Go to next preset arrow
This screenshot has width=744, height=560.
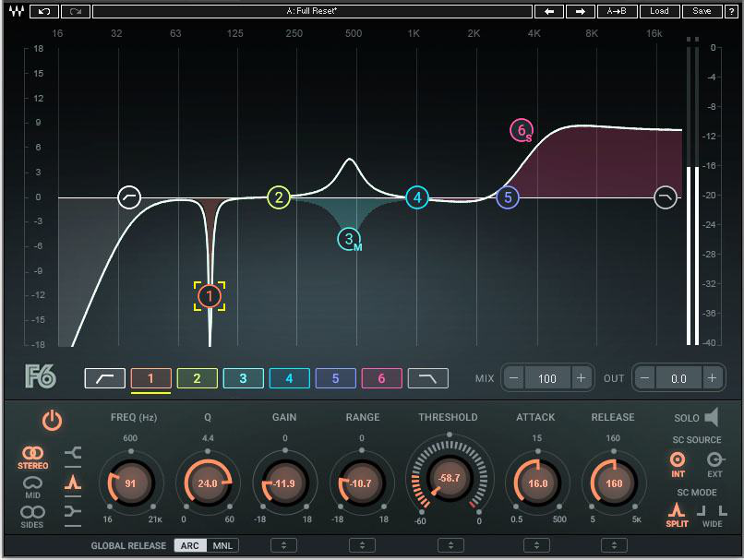click(x=581, y=11)
